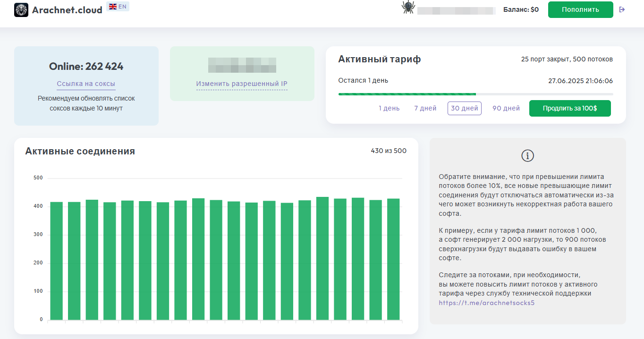Click Изменить разрешенный IP link

click(242, 84)
